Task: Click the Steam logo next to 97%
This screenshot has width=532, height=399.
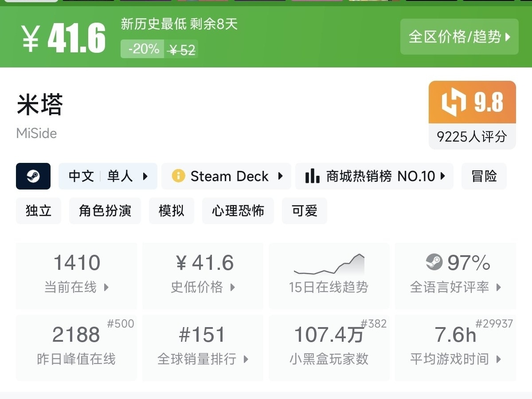Action: point(434,262)
